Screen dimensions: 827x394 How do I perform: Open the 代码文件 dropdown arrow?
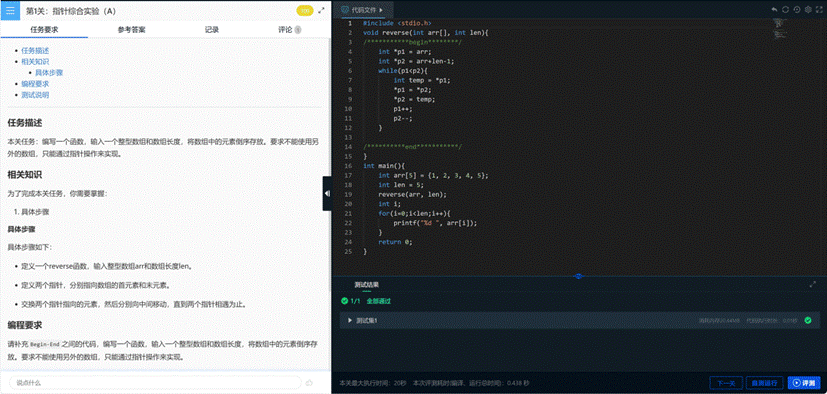pos(380,9)
